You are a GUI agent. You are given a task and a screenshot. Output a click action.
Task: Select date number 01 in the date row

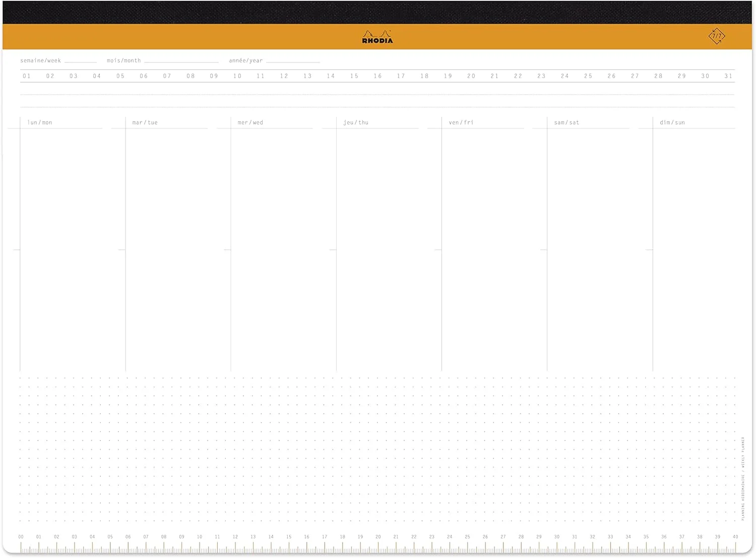pyautogui.click(x=27, y=76)
